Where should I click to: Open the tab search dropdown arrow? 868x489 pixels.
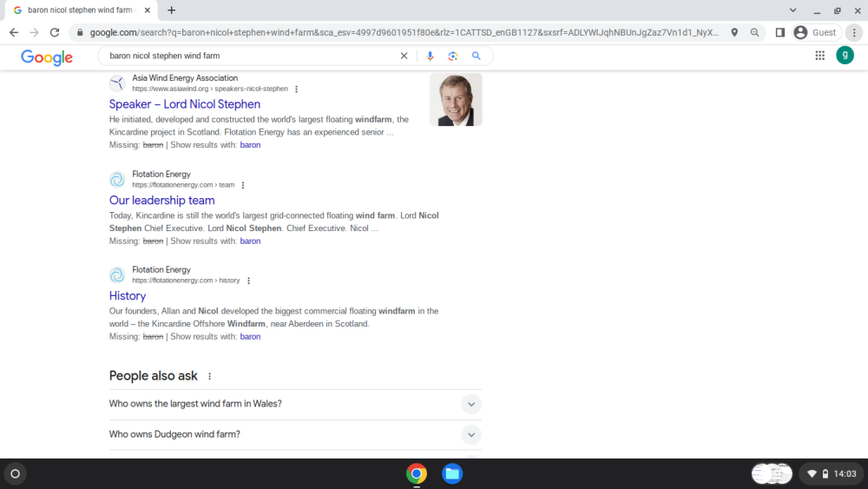click(792, 10)
